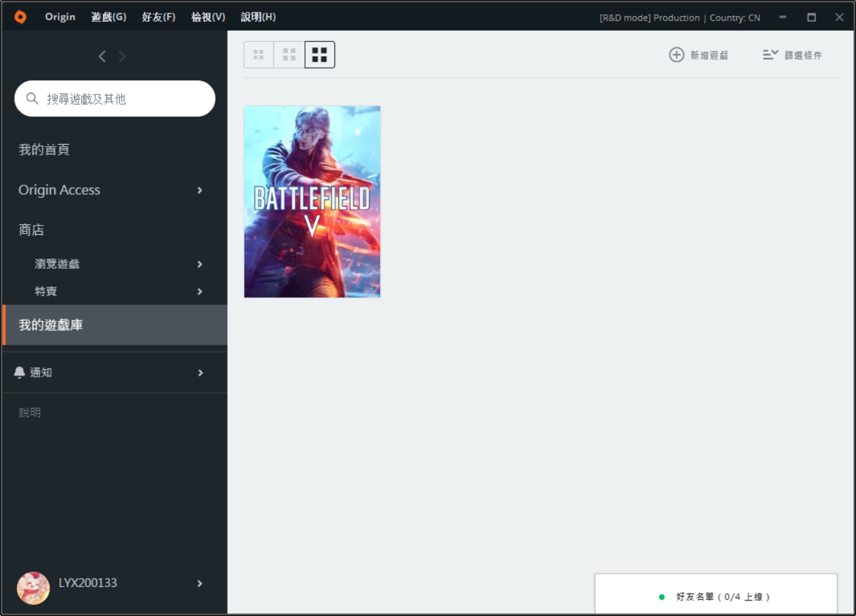Select the small tile grid view
Image resolution: width=856 pixels, height=616 pixels.
259,55
